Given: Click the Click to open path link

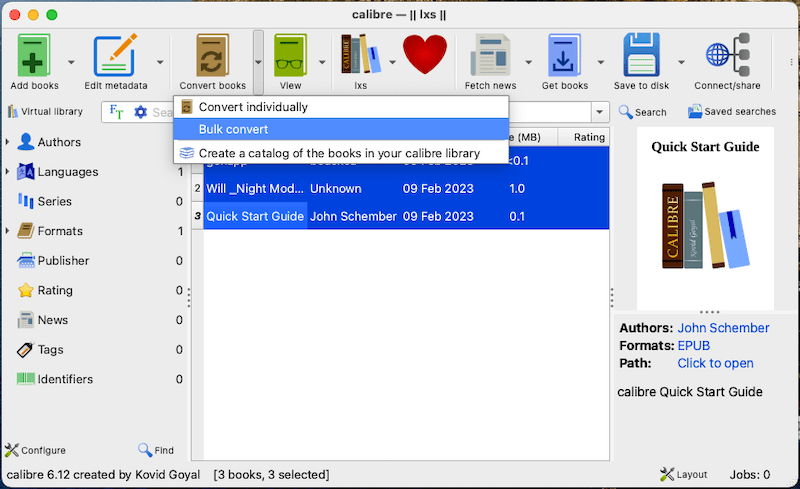Looking at the screenshot, I should (715, 363).
